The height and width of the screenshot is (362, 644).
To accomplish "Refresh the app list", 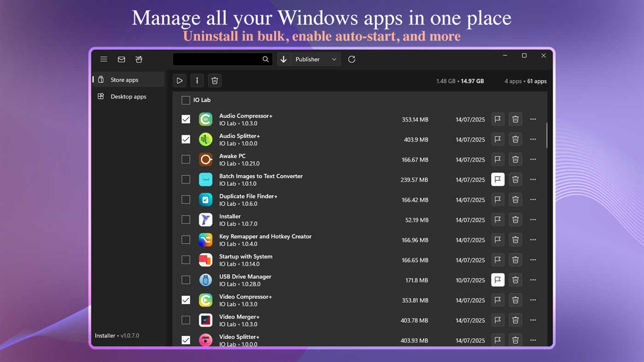I will (x=351, y=59).
